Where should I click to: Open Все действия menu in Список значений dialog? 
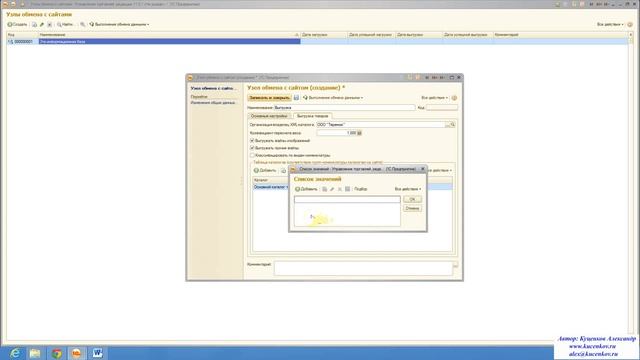pos(408,189)
